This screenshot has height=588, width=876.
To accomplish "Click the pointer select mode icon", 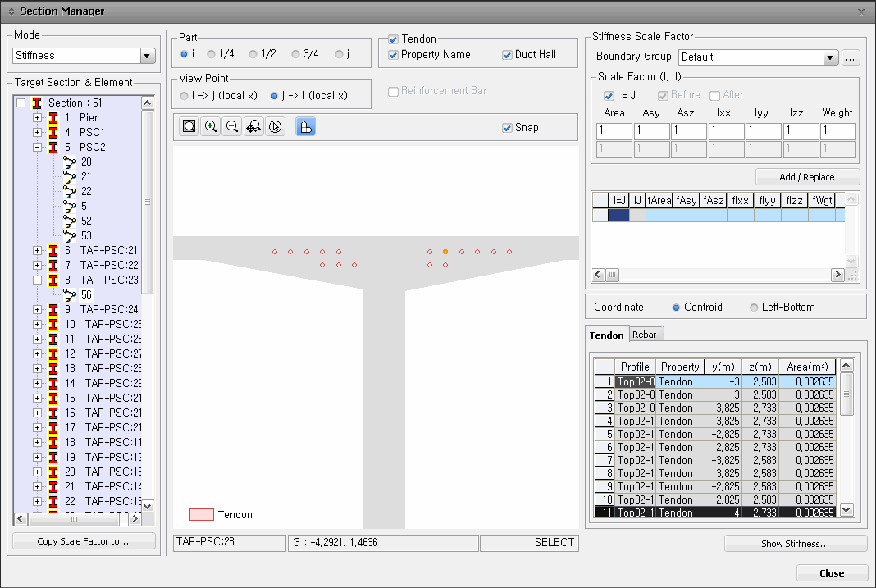I will point(275,127).
